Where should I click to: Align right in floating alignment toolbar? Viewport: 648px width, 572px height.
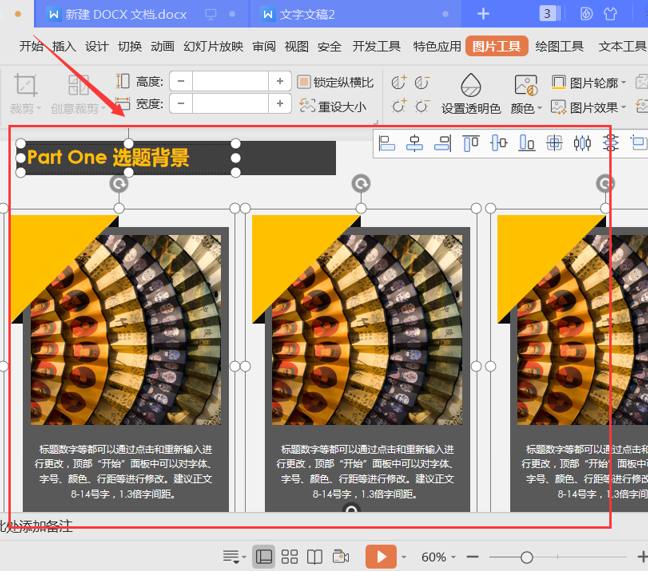click(x=443, y=143)
